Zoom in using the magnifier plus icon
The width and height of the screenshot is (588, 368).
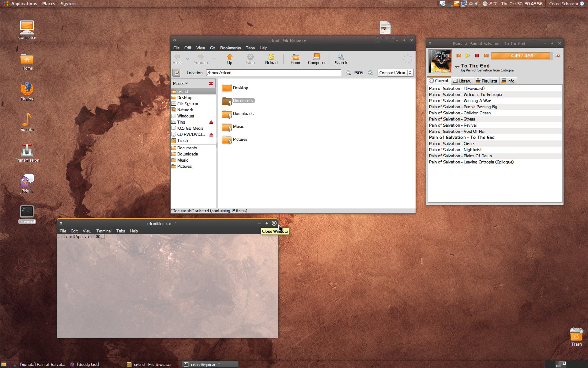coord(371,73)
